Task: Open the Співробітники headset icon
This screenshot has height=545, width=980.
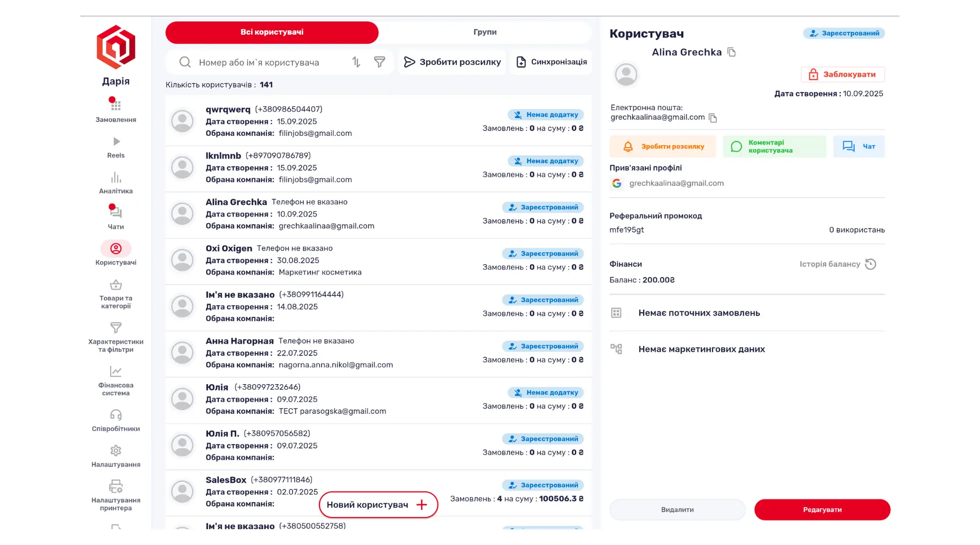Action: point(116,415)
